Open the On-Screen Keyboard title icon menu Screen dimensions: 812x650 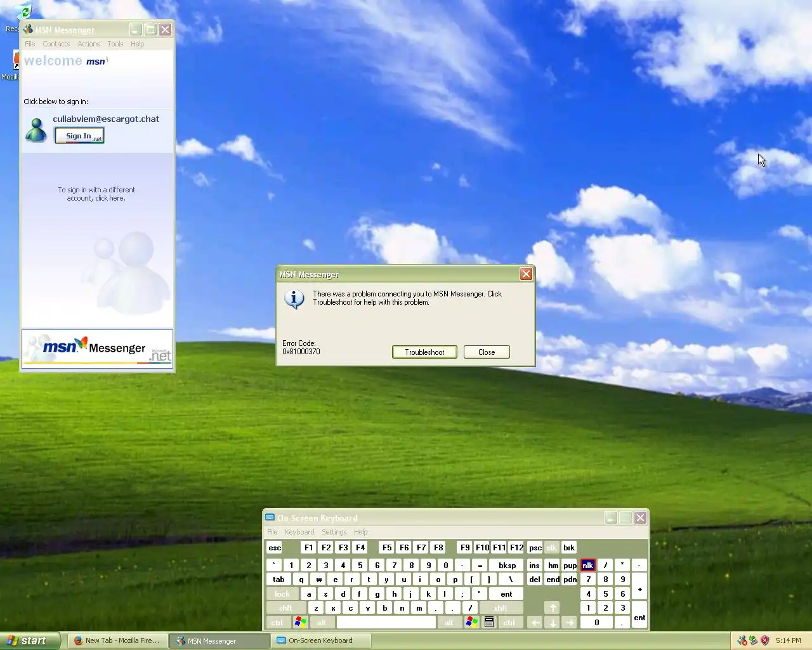pyautogui.click(x=270, y=518)
